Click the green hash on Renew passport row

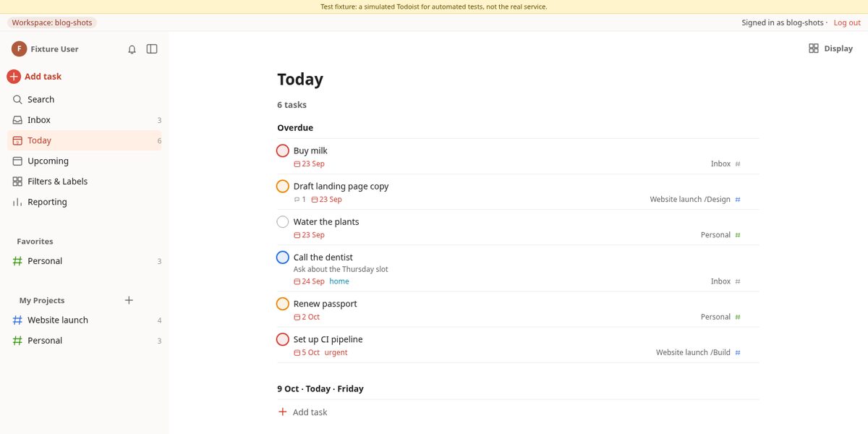pyautogui.click(x=738, y=317)
